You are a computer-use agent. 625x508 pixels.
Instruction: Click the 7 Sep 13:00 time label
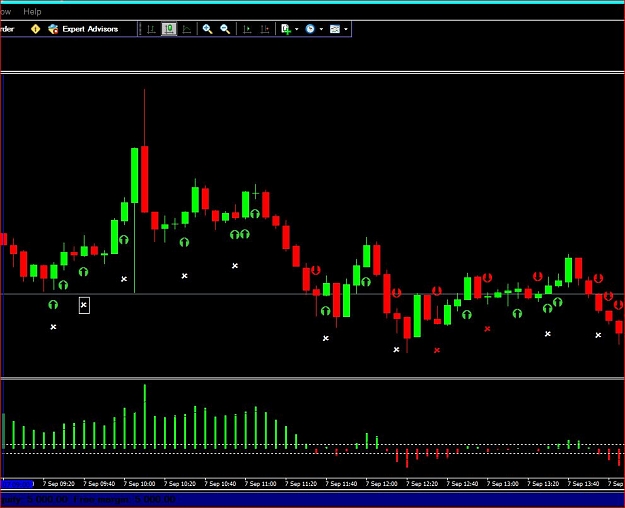503,484
